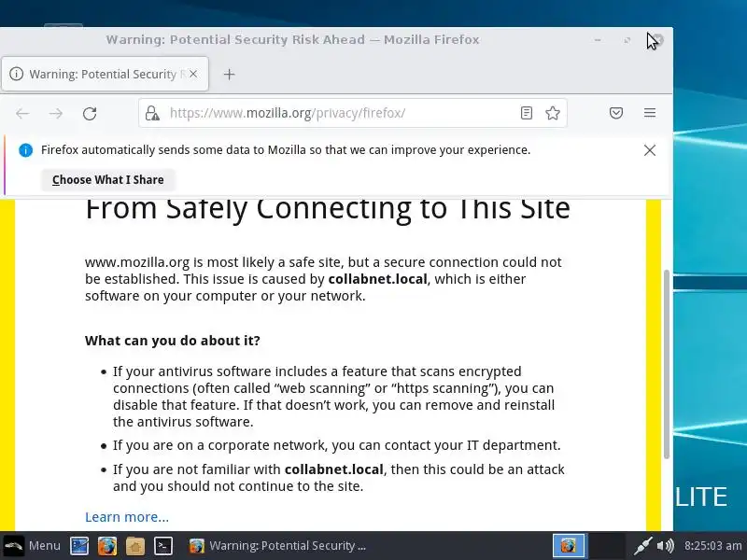Open site security padlock information

pos(152,113)
